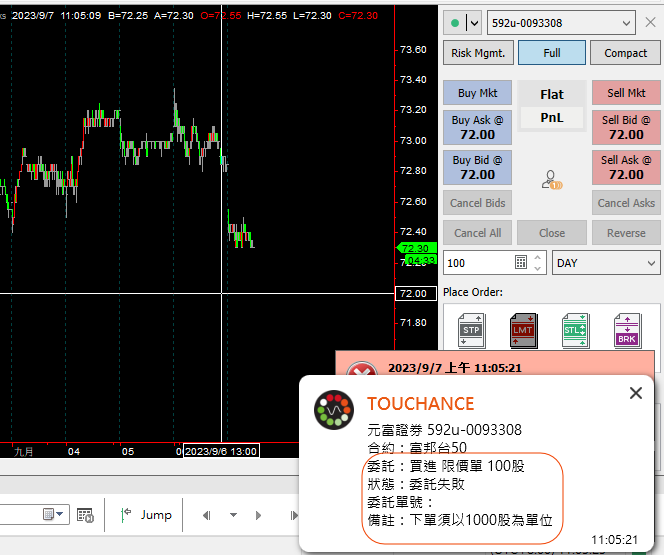Click the Reverse position button
Image resolution: width=664 pixels, height=555 pixels.
click(626, 233)
